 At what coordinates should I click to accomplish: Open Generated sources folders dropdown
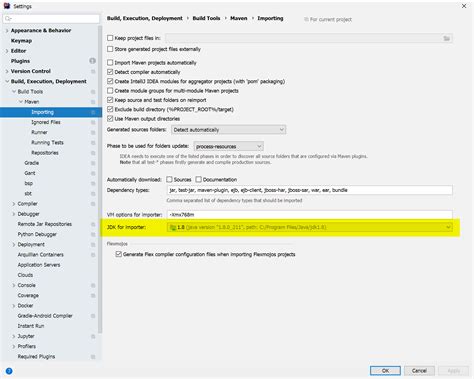pos(228,130)
